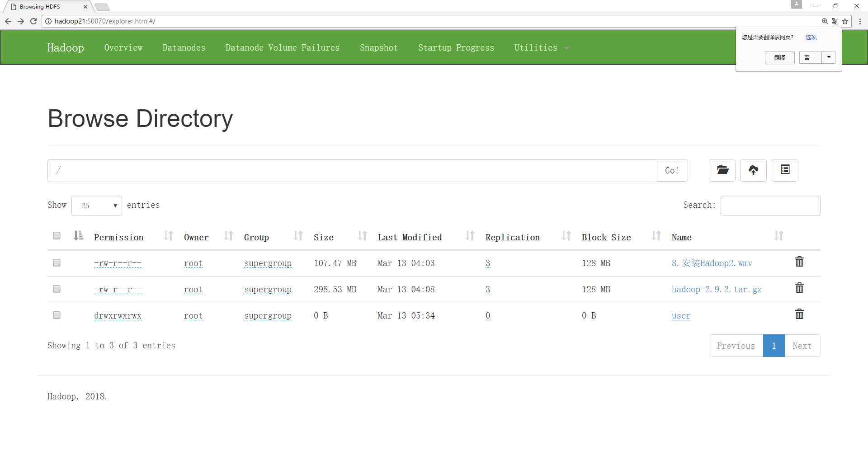Check the box for hadoop-2.9.2.tar.gz row
The width and height of the screenshot is (868, 464).
(57, 289)
